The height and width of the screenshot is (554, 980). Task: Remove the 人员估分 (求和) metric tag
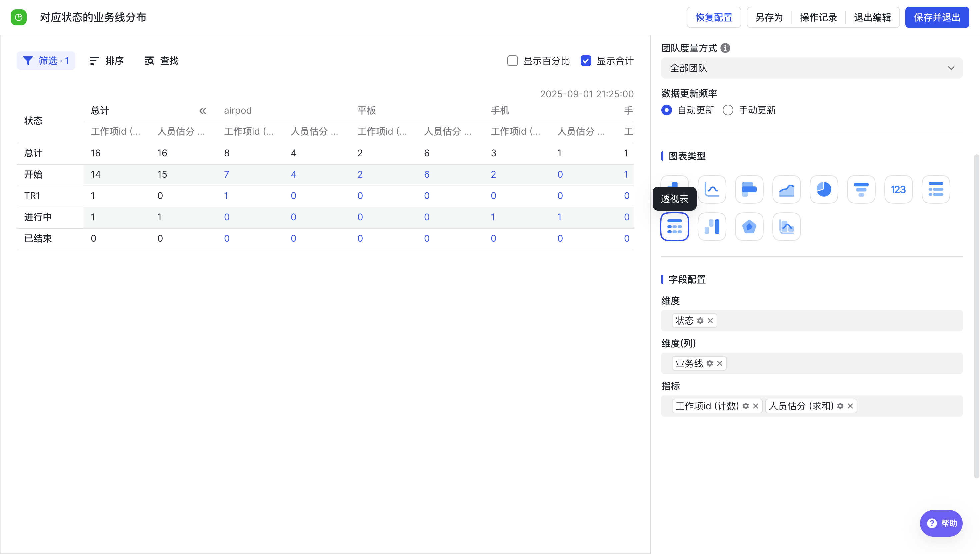point(850,406)
